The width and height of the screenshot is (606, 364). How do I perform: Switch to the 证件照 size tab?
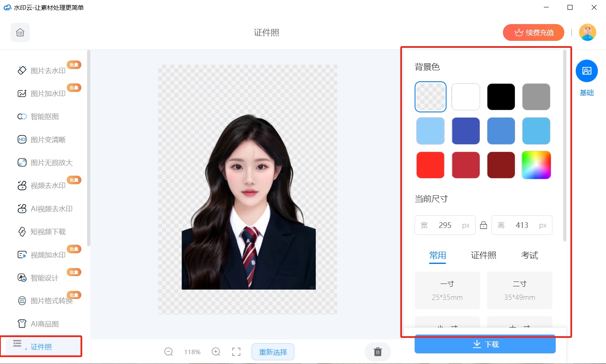tap(483, 255)
